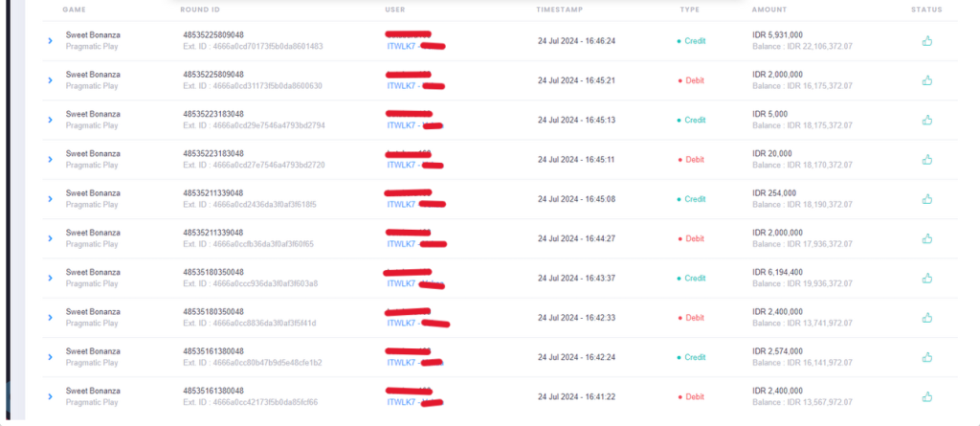Viewport: 980px width, 426px height.
Task: Click the Round ID column header
Action: 200,10
